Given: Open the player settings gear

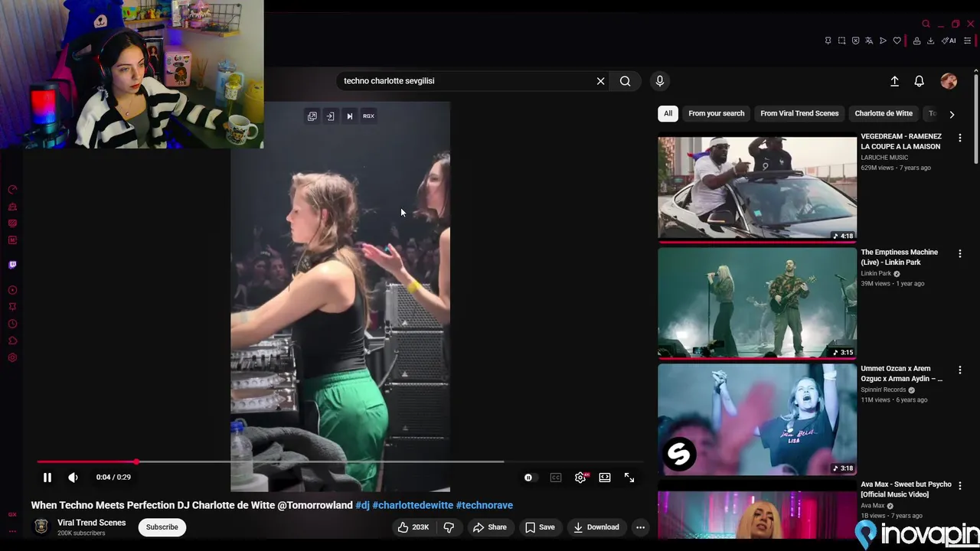Looking at the screenshot, I should pos(580,478).
